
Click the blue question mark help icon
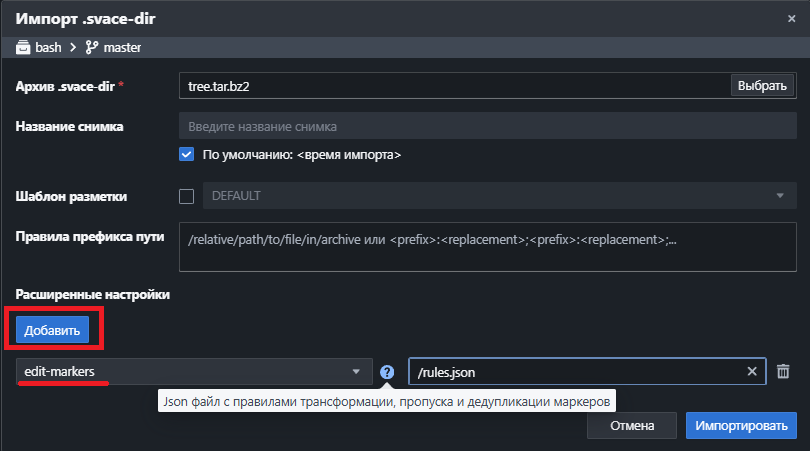[x=387, y=372]
